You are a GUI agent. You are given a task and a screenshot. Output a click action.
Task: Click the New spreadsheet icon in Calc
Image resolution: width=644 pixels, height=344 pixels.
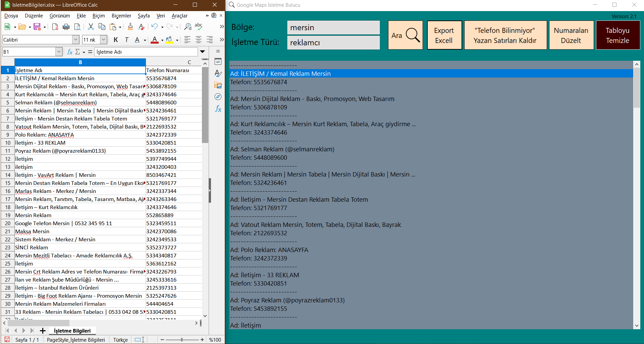(7, 27)
